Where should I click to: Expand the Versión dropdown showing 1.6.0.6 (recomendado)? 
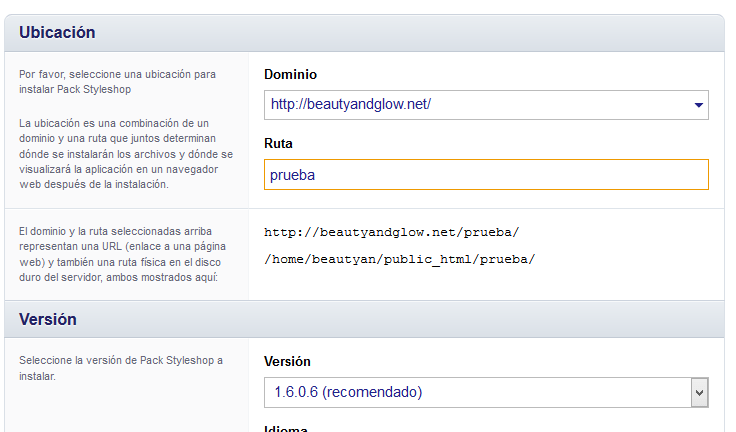(486, 392)
